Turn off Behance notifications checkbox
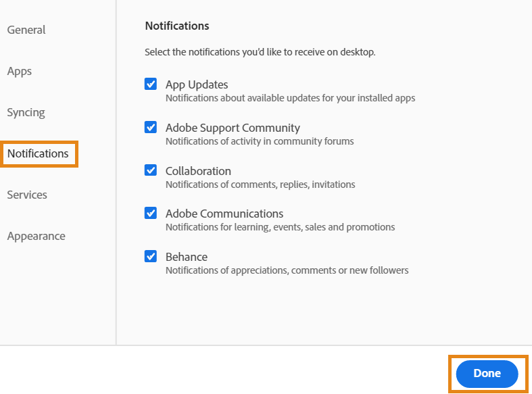532x394 pixels. point(151,256)
